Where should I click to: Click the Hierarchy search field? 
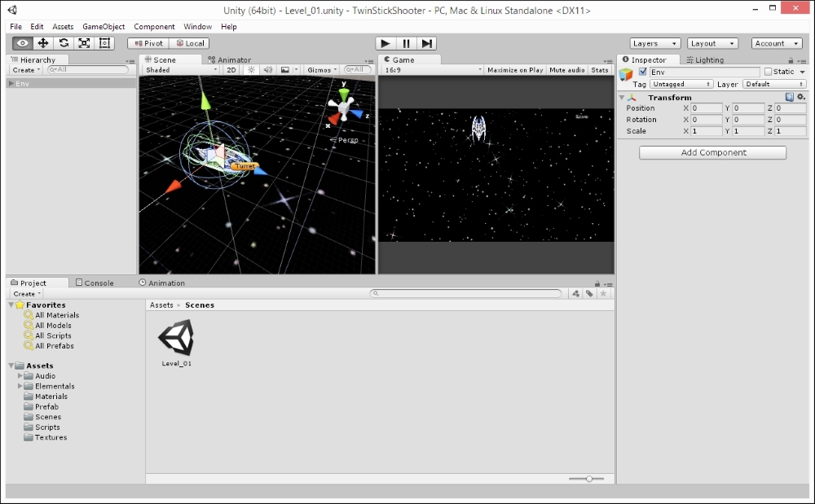[x=88, y=69]
